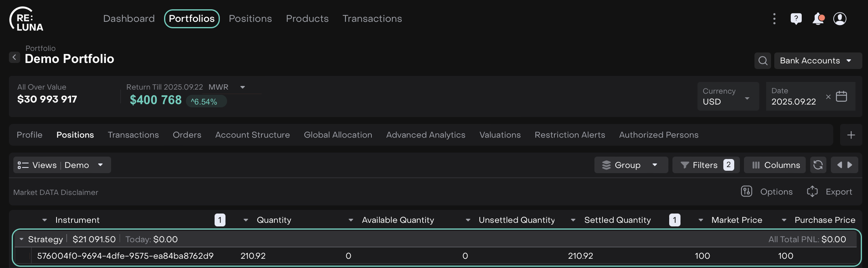Expand the Bank Accounts dropdown
The image size is (868, 268).
point(817,61)
